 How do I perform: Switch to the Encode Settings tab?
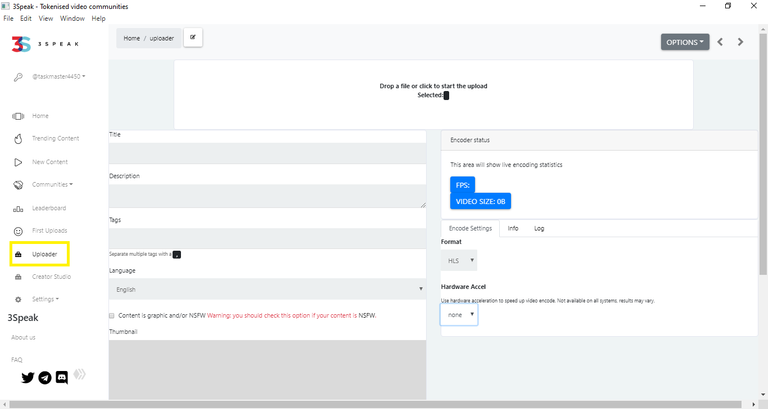(x=470, y=229)
